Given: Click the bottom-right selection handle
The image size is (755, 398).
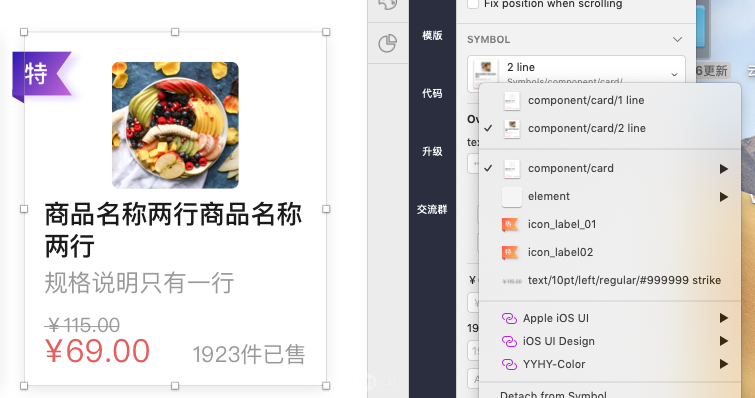Looking at the screenshot, I should [326, 386].
